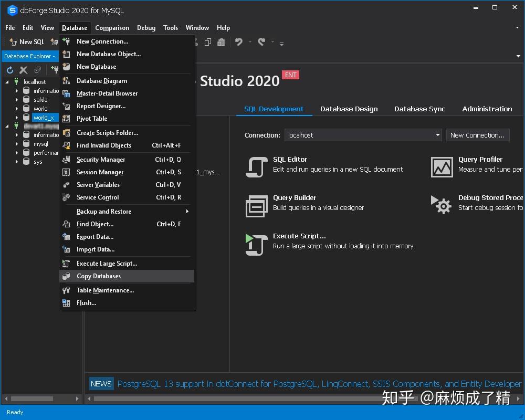The image size is (525, 420).
Task: Start Debug Stored Procedure with its gear icon
Action: pyautogui.click(x=442, y=205)
